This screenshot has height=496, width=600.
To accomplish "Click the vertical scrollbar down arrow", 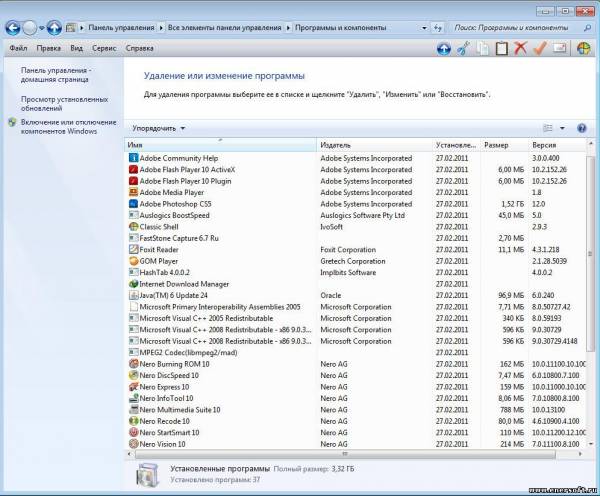I will [591, 444].
